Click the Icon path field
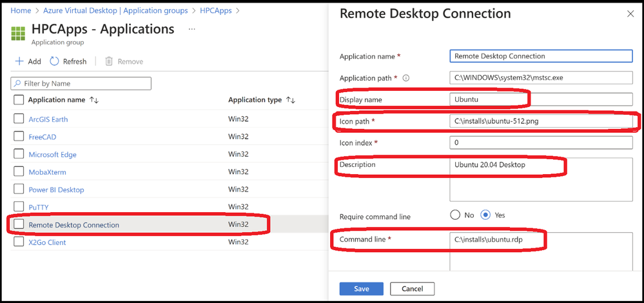Screen dimensions: 644x303 (x=541, y=121)
